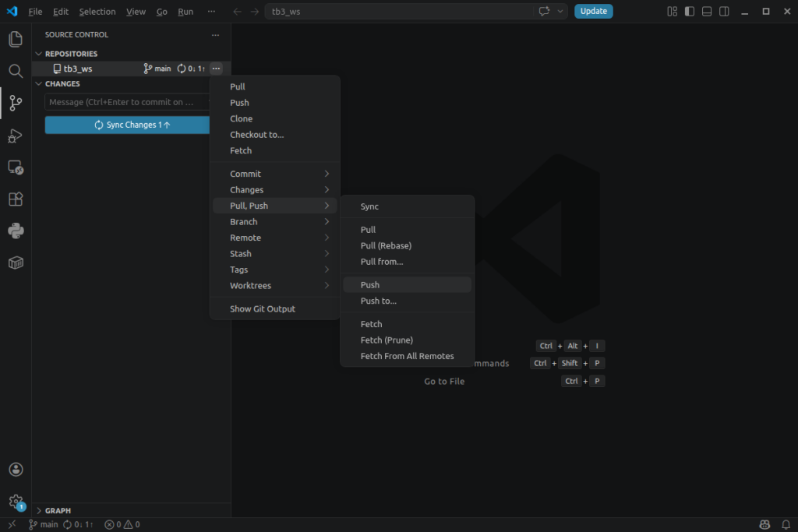The image size is (798, 532).
Task: Select Checkout to... menu entry
Action: point(275,135)
